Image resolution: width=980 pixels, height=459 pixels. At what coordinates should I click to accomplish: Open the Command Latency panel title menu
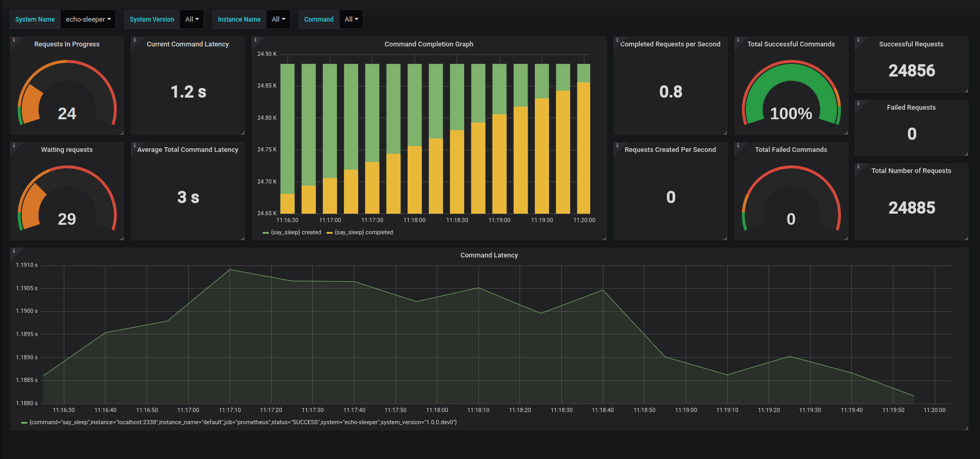coord(489,255)
